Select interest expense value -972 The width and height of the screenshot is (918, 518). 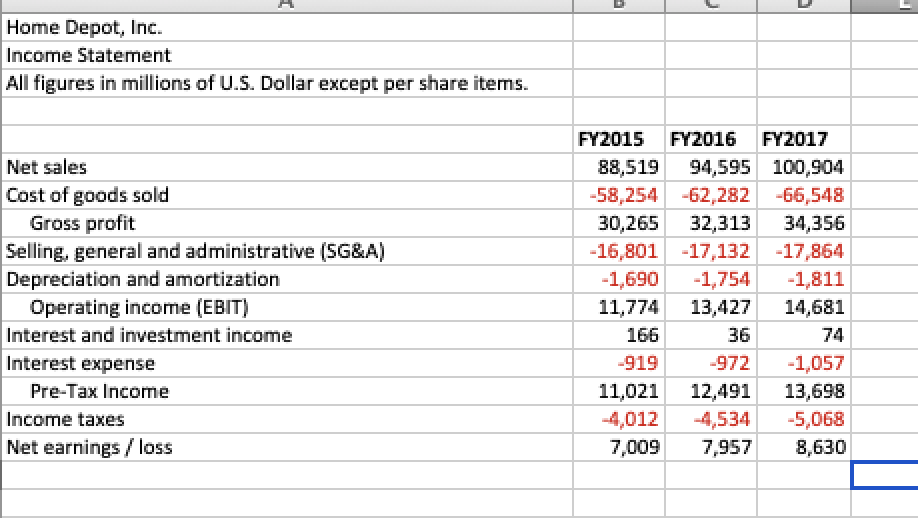point(711,363)
